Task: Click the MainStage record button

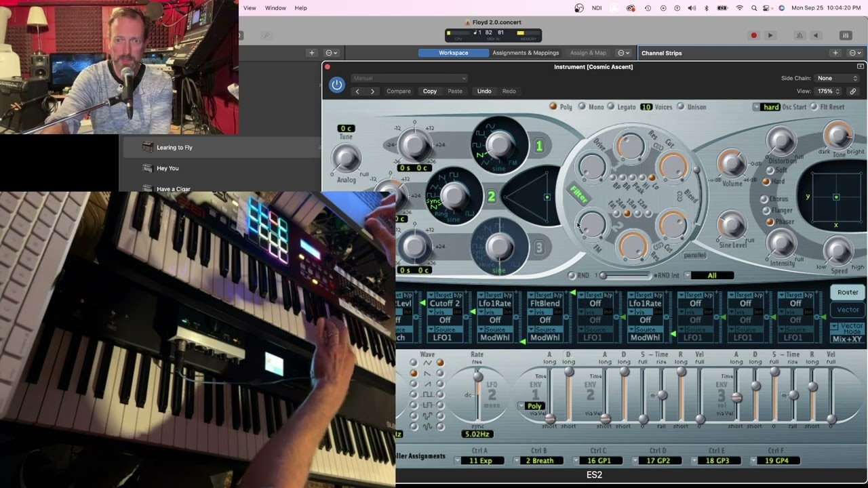Action: coord(753,35)
